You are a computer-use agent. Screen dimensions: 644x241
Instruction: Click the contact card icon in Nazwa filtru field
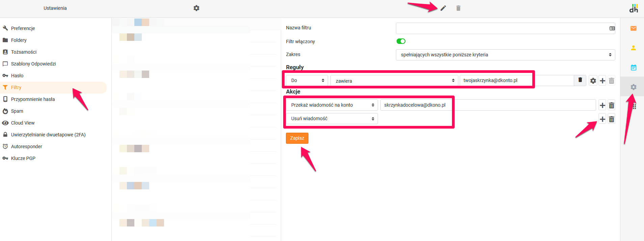pos(612,28)
